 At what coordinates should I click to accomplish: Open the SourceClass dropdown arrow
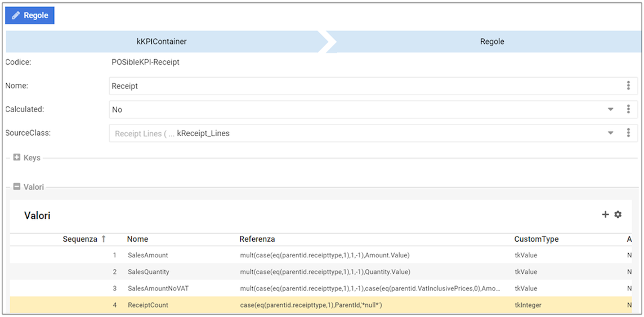click(x=610, y=133)
